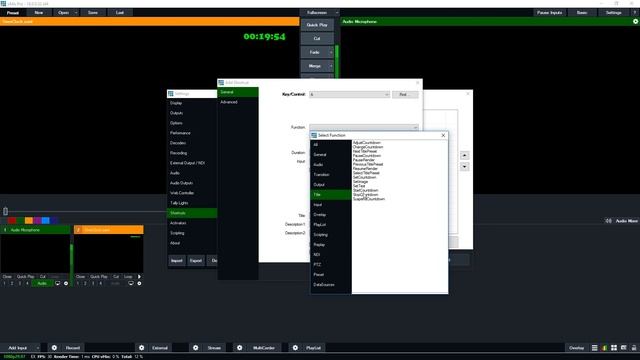
Task: Select the light blue input color swatch
Action: click(45, 221)
